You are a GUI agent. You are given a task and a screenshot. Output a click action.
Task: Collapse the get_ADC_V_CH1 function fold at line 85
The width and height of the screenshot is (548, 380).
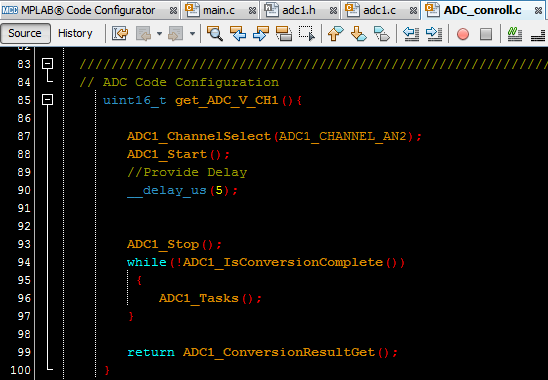(48, 100)
